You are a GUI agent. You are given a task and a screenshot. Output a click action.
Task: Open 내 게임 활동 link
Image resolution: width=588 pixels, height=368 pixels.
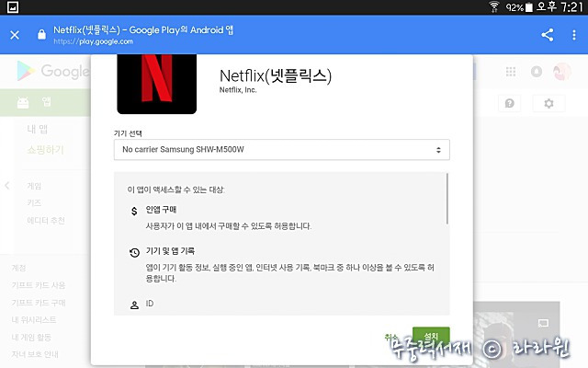click(31, 338)
